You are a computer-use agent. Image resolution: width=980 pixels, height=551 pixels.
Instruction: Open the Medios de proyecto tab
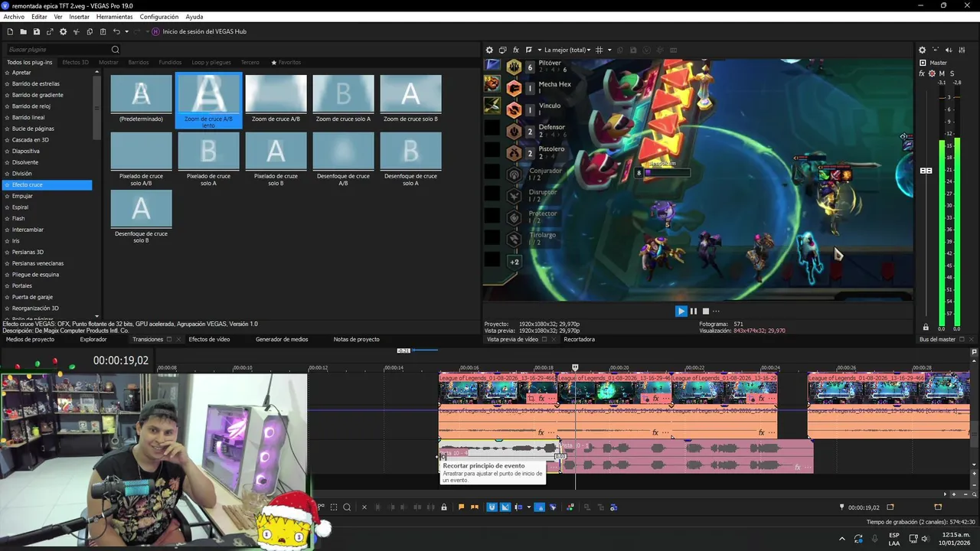[30, 339]
